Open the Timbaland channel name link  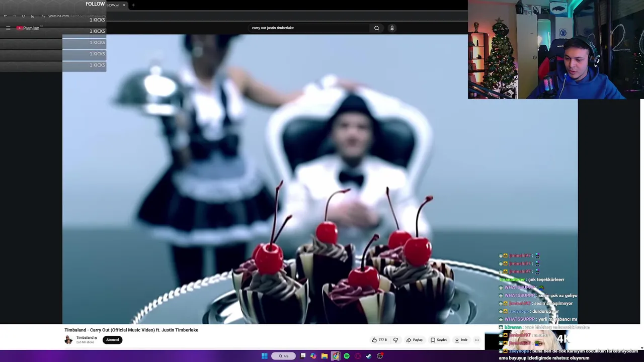point(85,338)
